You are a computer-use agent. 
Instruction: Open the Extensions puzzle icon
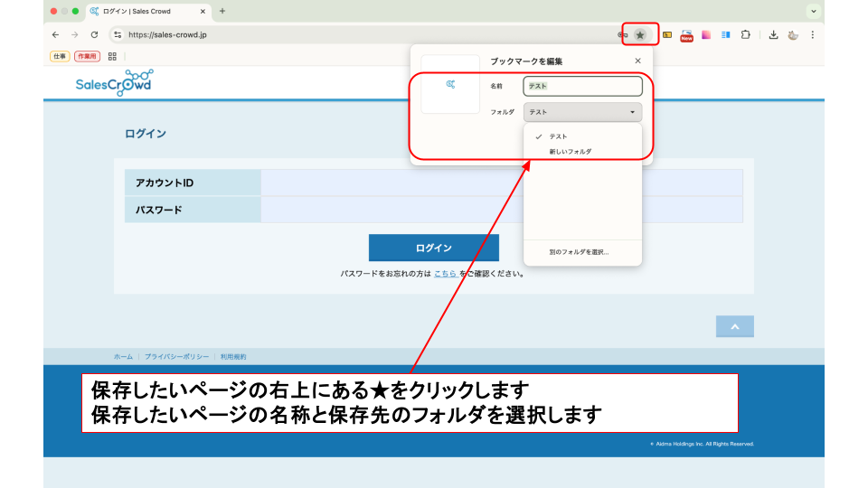tap(746, 34)
